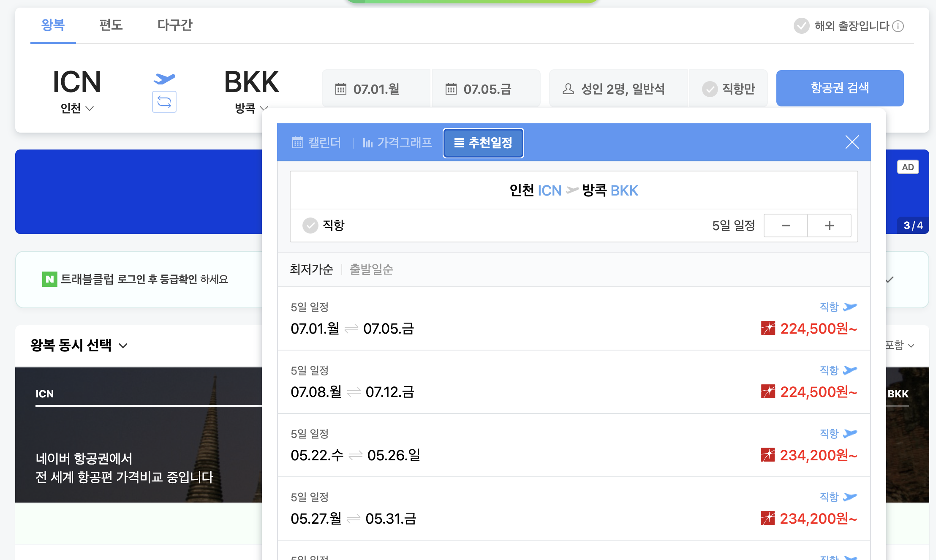Click the swap departure and arrival airports icon

click(x=164, y=102)
